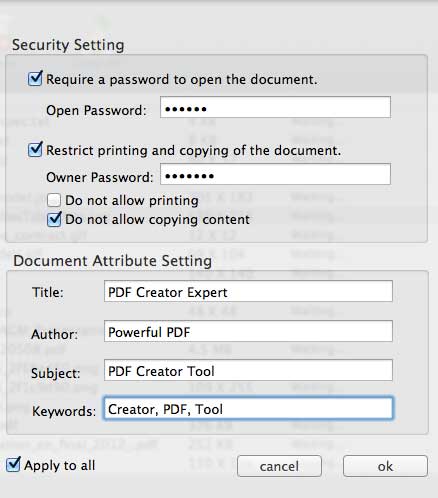Select the Title field with PDF Creator Expert
This screenshot has height=498, width=438.
[248, 291]
